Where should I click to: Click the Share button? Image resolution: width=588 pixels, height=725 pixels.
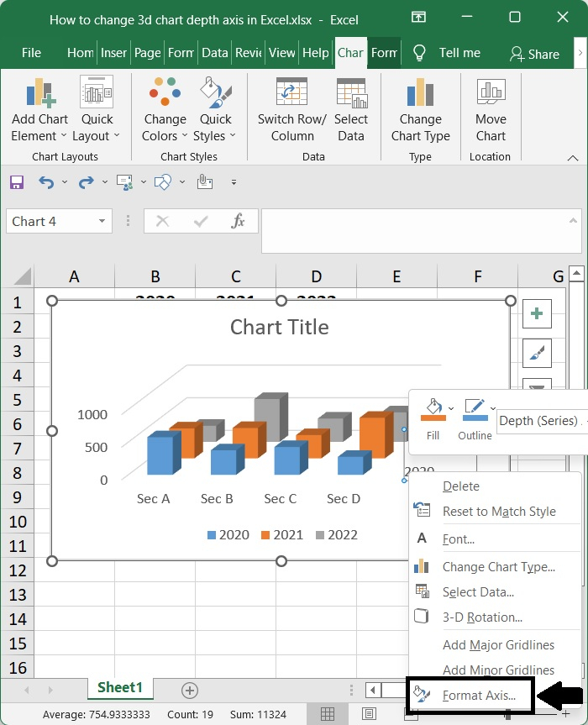point(535,54)
